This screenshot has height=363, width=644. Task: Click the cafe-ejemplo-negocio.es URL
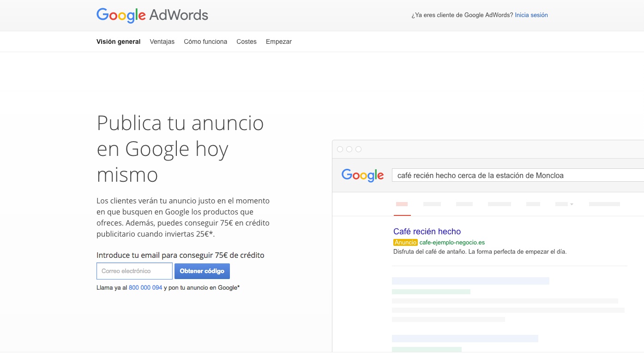click(452, 242)
